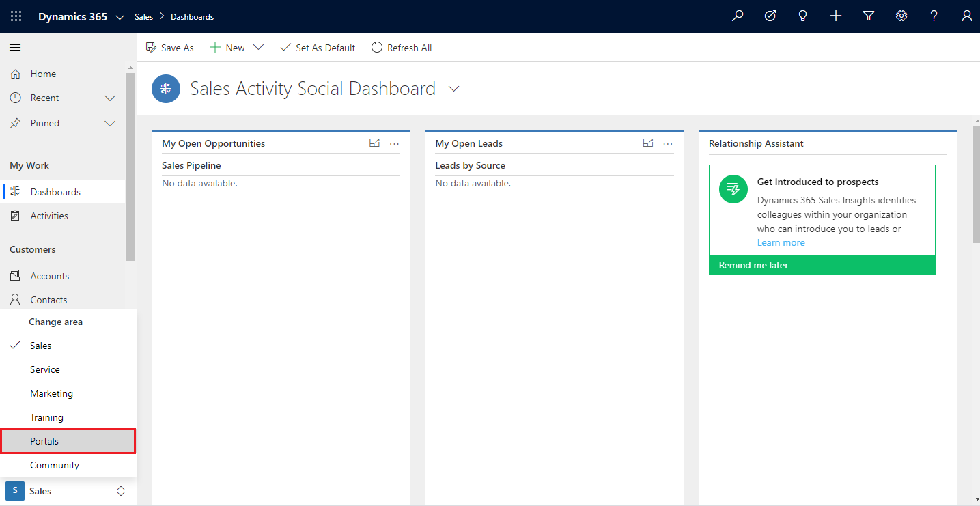Click the Dashboards breadcrumb
The image size is (980, 506).
(x=192, y=17)
